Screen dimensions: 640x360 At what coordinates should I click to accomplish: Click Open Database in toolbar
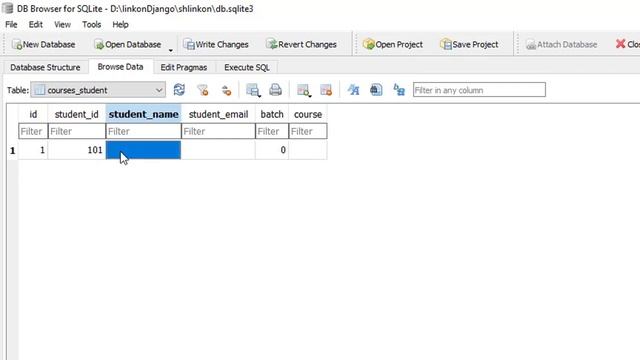click(x=128, y=44)
